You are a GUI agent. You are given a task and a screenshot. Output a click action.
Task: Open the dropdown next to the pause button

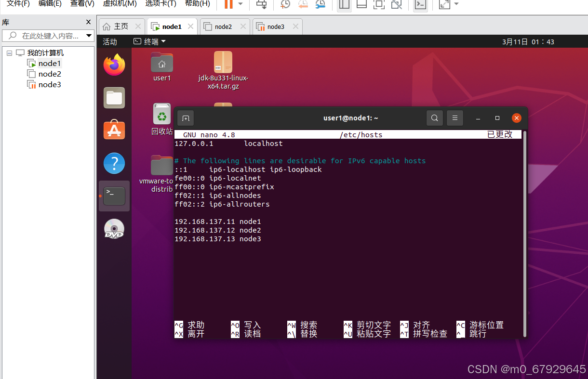click(241, 4)
